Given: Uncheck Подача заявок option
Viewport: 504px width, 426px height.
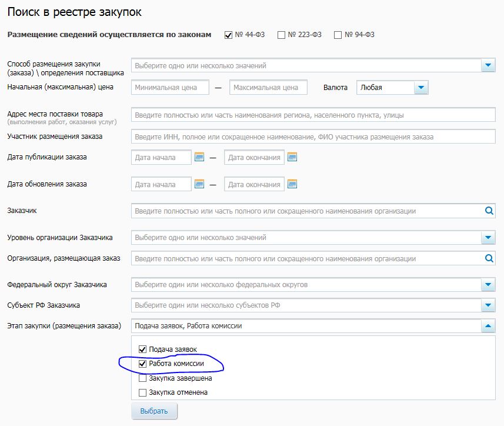Looking at the screenshot, I should point(142,350).
